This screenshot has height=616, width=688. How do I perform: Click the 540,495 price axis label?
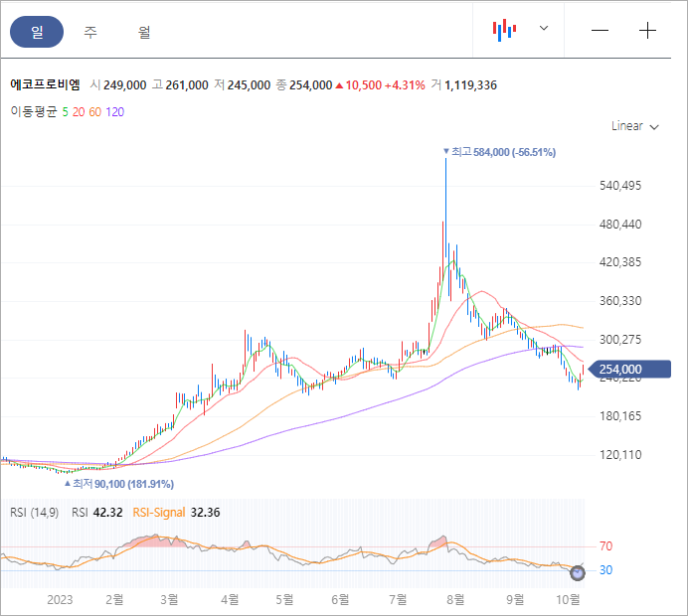tap(620, 186)
